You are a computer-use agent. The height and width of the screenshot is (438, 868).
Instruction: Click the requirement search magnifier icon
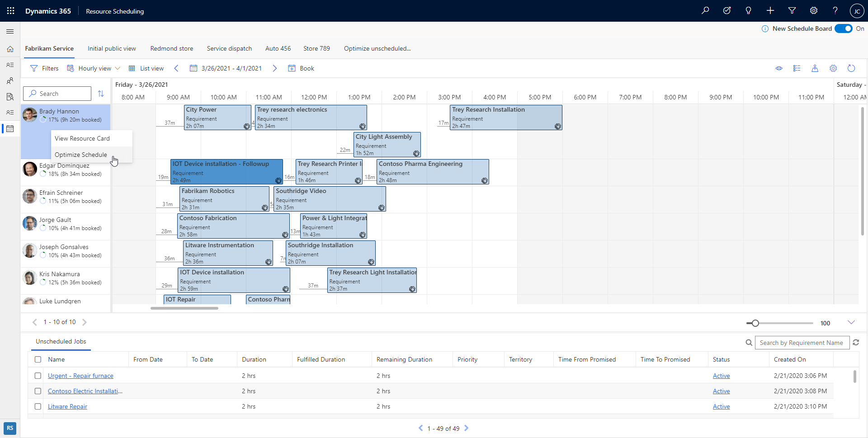point(749,343)
